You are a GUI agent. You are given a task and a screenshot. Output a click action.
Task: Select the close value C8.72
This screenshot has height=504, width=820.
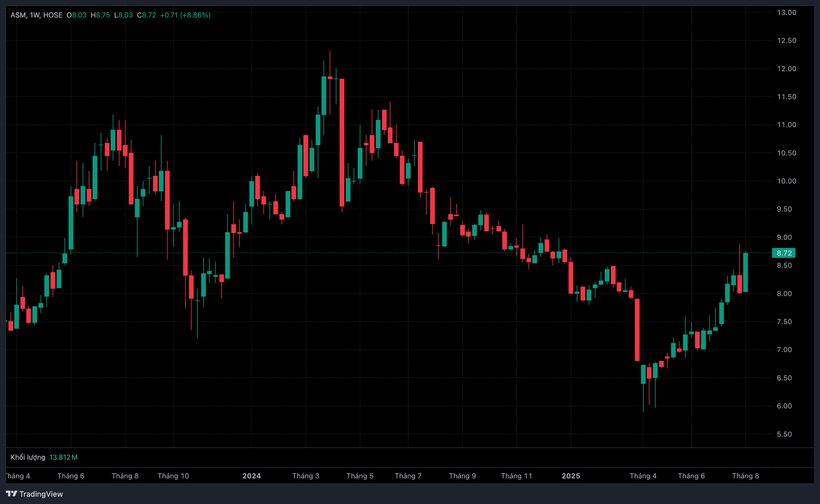pos(146,15)
